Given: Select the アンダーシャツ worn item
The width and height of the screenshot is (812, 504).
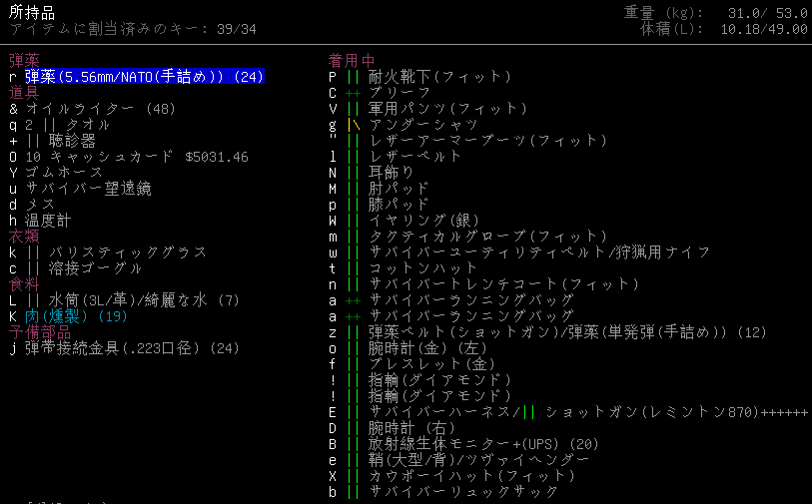Looking at the screenshot, I should pyautogui.click(x=409, y=125).
